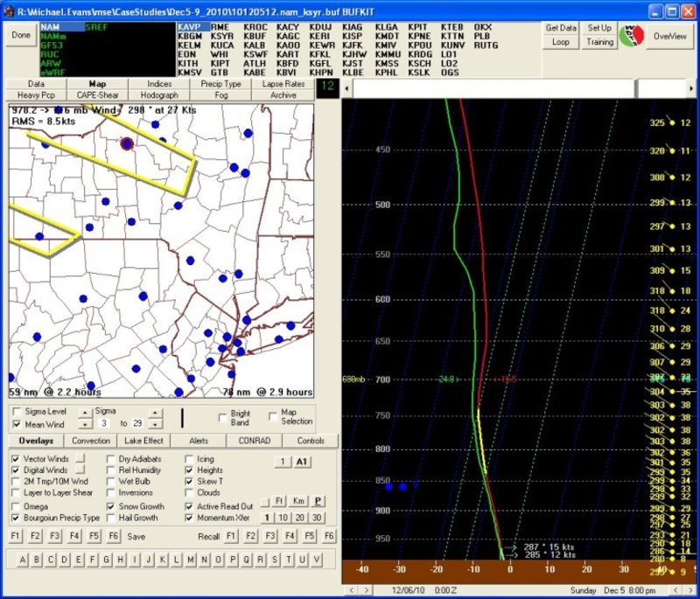700x599 pixels.
Task: Click the letter M button
Action: click(x=190, y=560)
